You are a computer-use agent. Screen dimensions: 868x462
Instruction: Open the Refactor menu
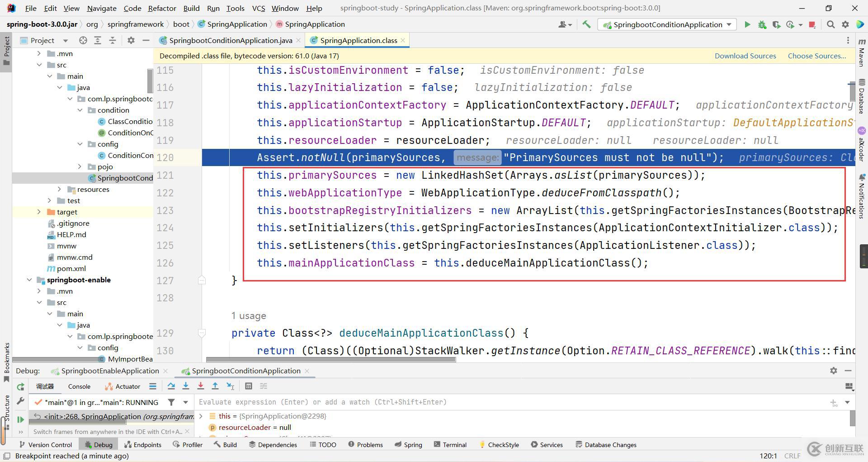[162, 8]
